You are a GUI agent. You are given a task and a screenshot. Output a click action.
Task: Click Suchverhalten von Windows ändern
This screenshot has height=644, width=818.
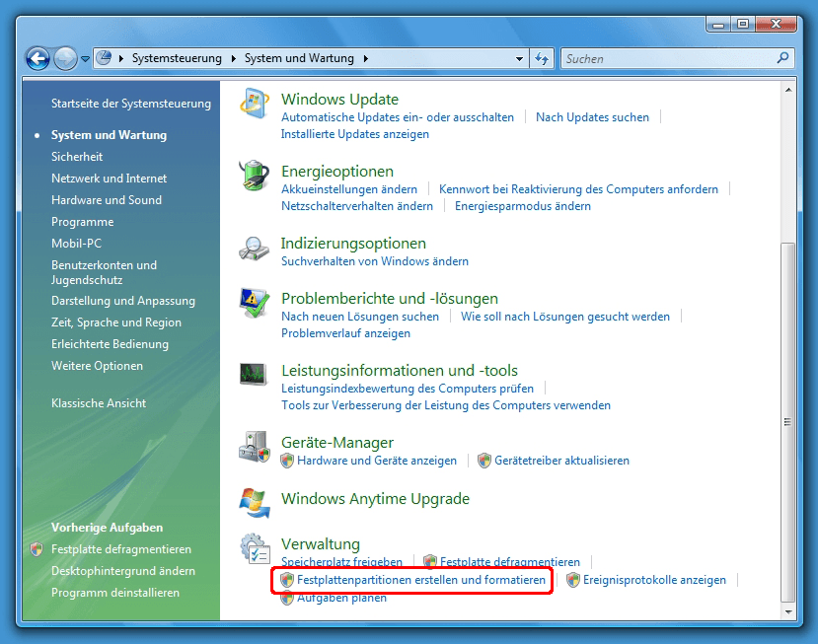(375, 261)
